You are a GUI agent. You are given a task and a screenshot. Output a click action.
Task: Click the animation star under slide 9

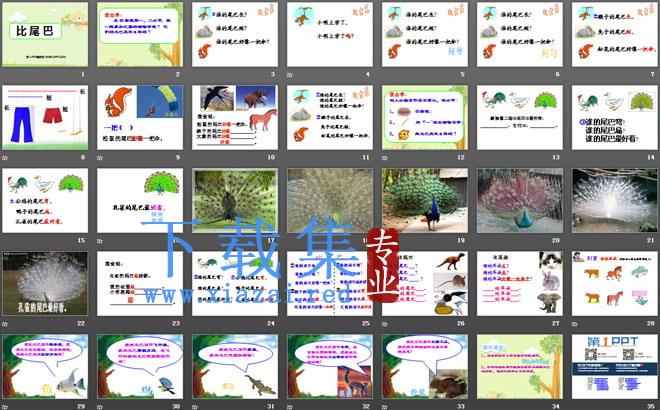click(100, 158)
